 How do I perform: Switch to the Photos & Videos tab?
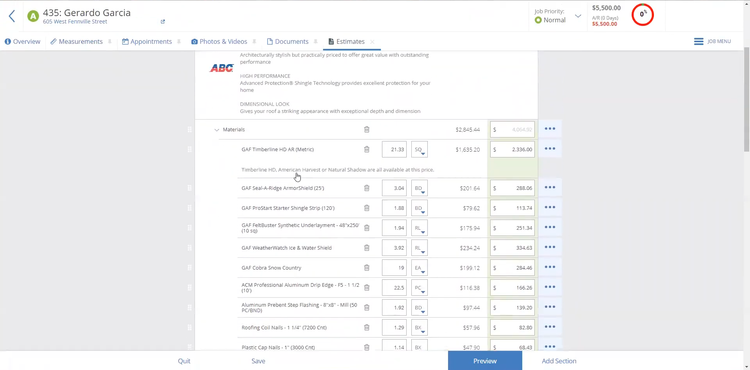pyautogui.click(x=220, y=42)
